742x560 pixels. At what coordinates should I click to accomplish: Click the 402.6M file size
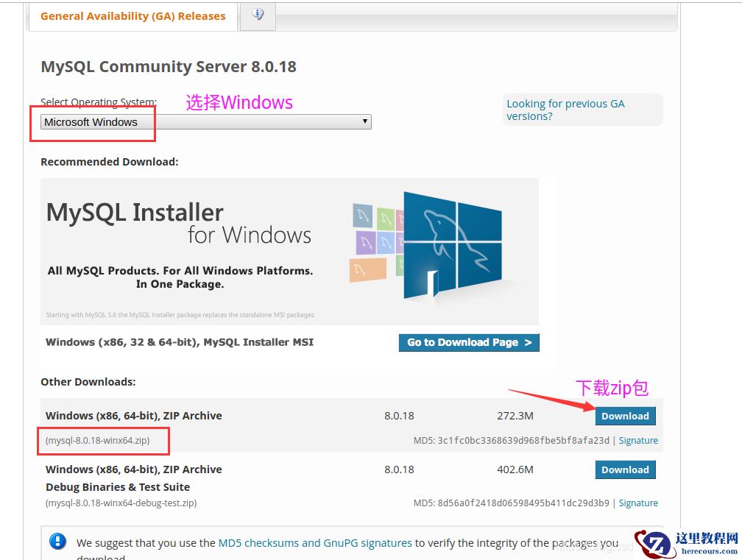515,469
